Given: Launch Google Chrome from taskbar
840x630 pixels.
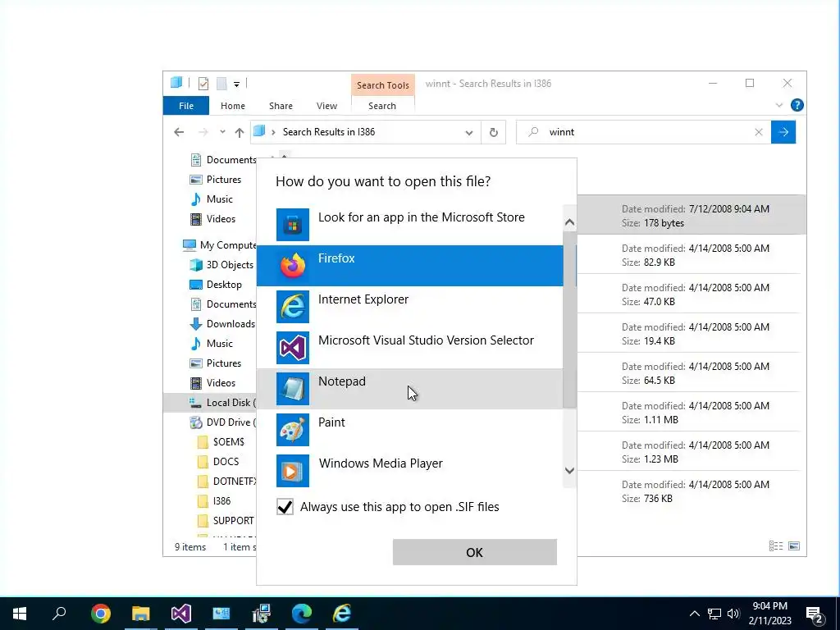Looking at the screenshot, I should [x=101, y=614].
